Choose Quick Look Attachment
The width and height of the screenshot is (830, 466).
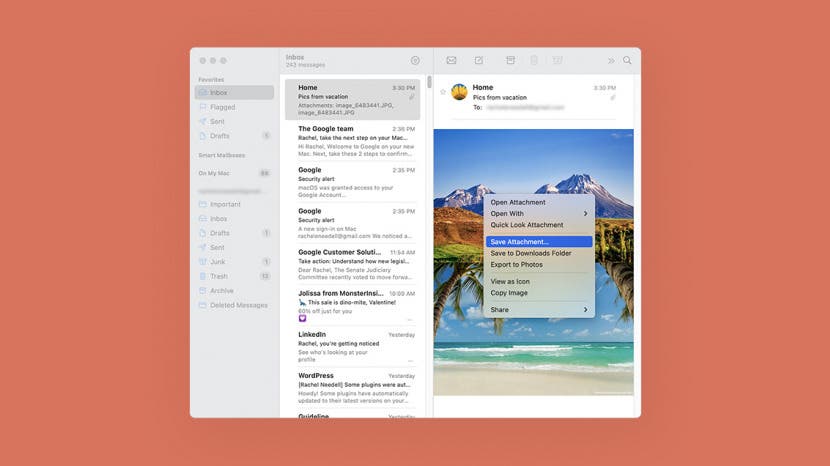tap(539, 225)
